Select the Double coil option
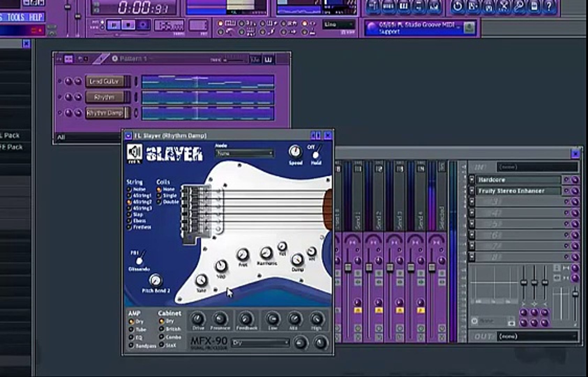588x377 pixels. coord(168,202)
